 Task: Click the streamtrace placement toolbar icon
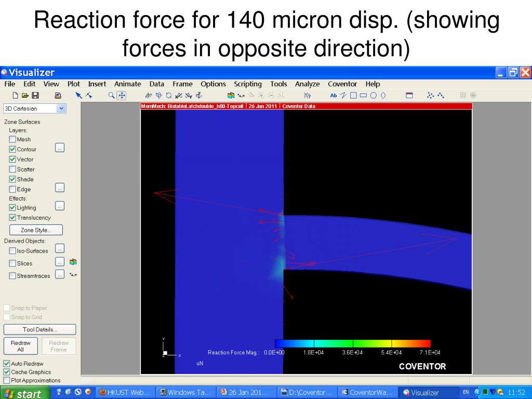click(x=241, y=96)
